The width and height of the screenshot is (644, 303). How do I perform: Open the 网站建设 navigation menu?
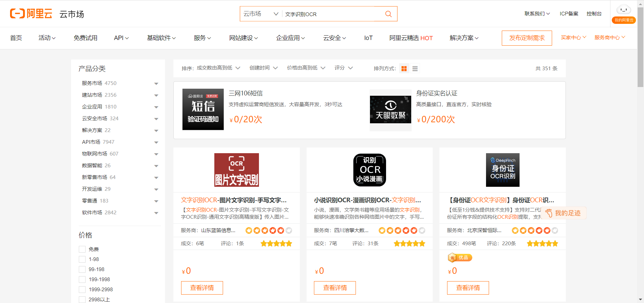[x=244, y=38]
